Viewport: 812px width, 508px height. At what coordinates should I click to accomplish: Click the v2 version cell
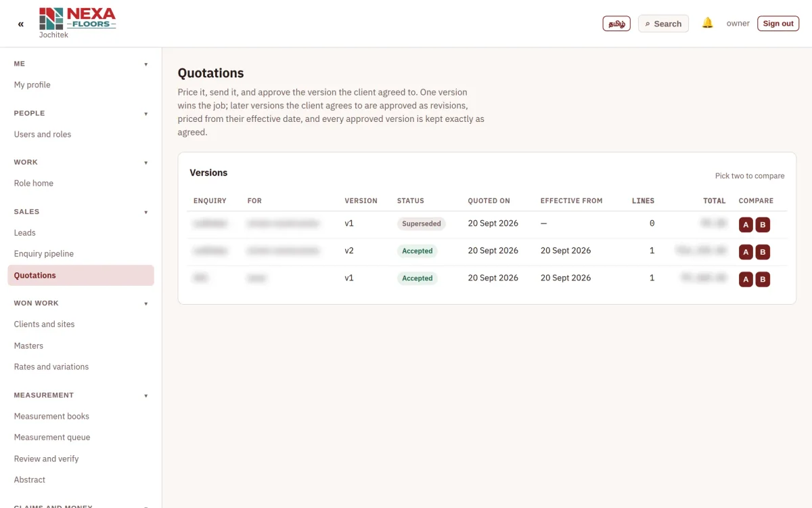click(x=349, y=251)
